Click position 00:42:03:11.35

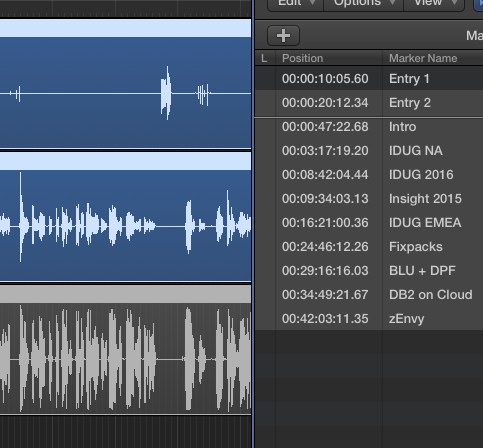click(x=325, y=319)
